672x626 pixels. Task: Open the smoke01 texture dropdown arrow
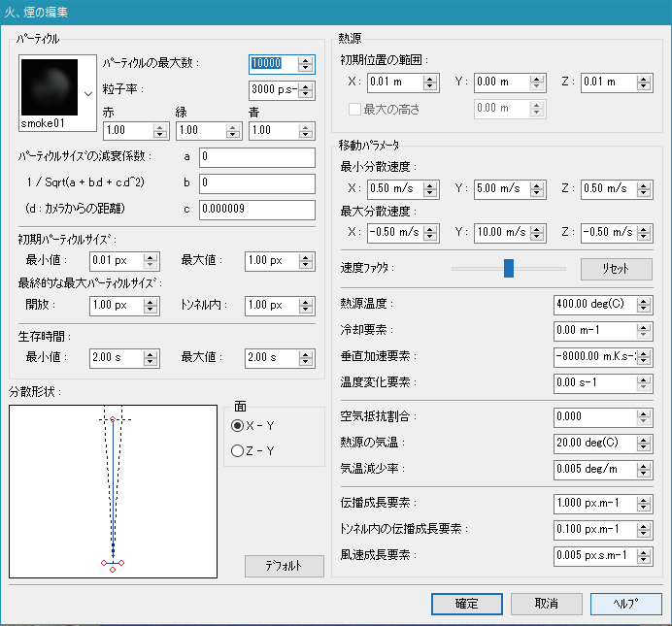pyautogui.click(x=89, y=93)
